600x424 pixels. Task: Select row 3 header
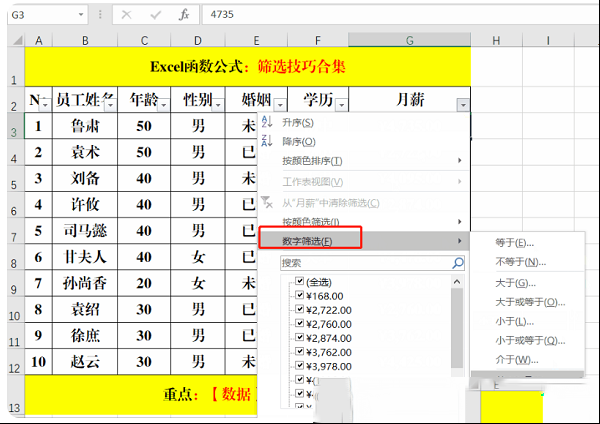pyautogui.click(x=15, y=126)
